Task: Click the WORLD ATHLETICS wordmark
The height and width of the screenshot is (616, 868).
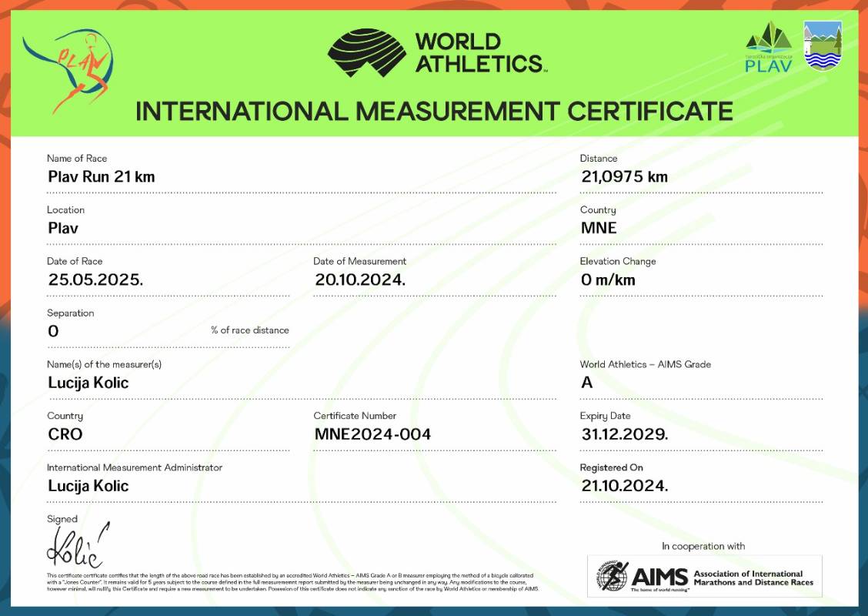Action: (x=480, y=52)
